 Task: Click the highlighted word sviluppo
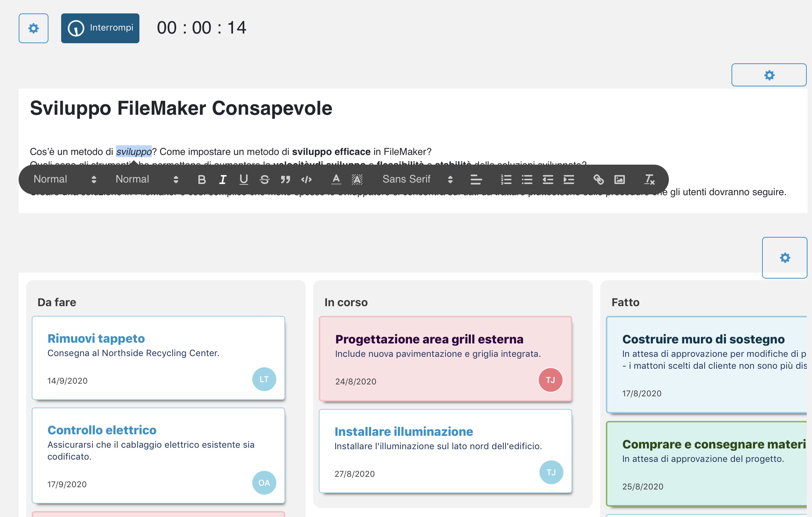[x=134, y=152]
